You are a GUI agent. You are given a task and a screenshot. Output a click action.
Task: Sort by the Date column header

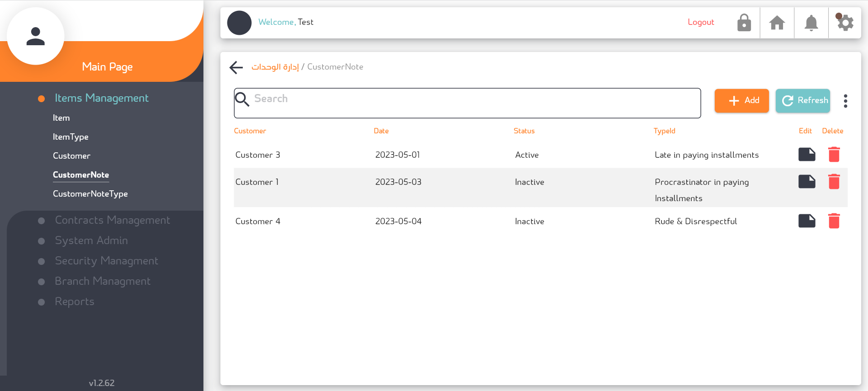[x=381, y=131]
